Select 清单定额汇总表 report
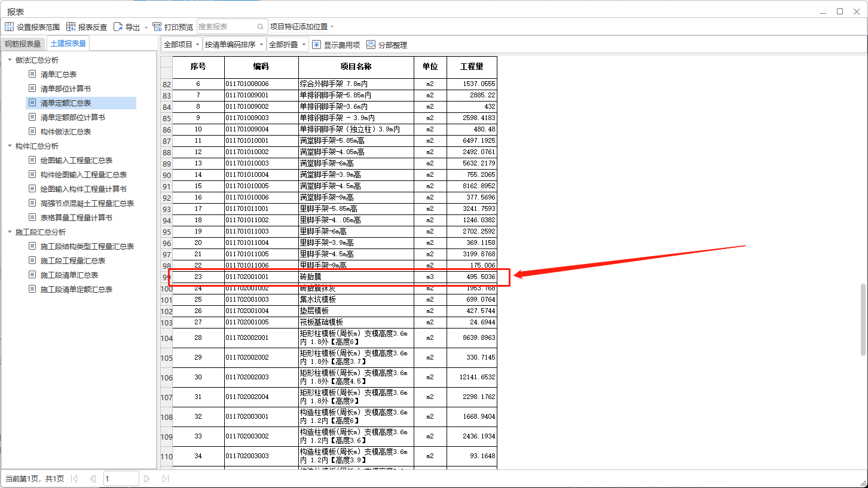This screenshot has height=488, width=868. pyautogui.click(x=81, y=103)
